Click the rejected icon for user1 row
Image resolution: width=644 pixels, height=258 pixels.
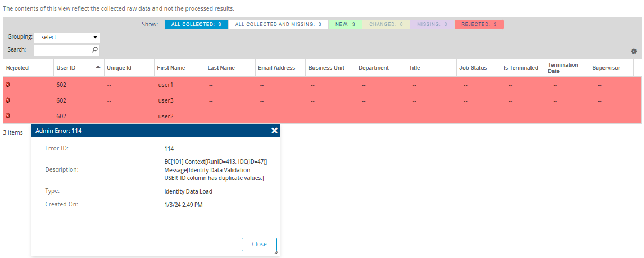8,85
